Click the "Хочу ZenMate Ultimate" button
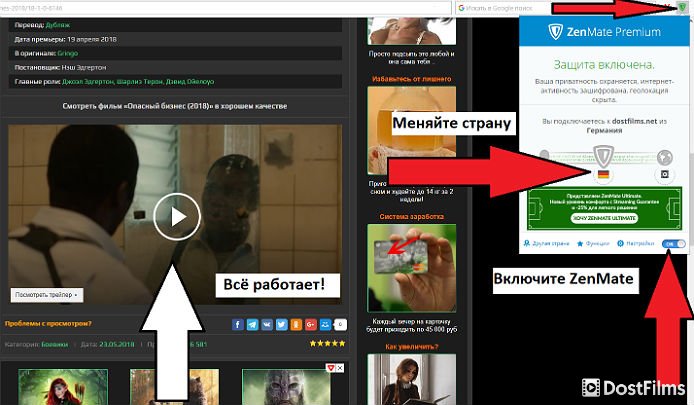This screenshot has height=405, width=694. tap(604, 218)
